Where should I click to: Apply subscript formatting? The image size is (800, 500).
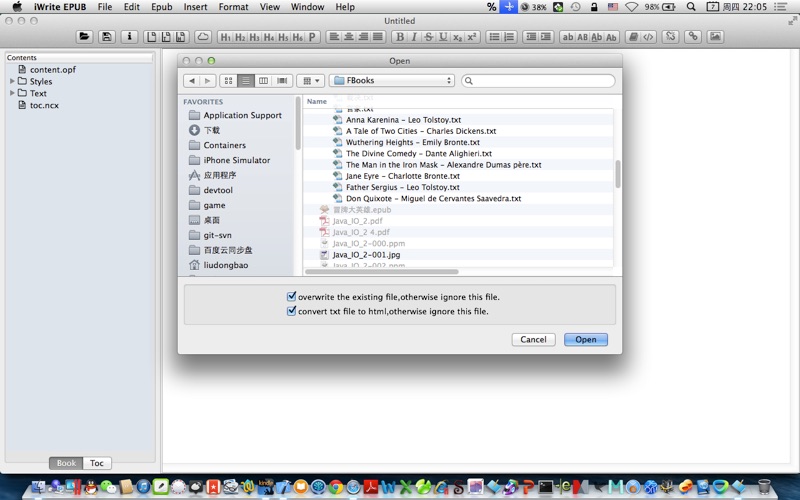[458, 37]
